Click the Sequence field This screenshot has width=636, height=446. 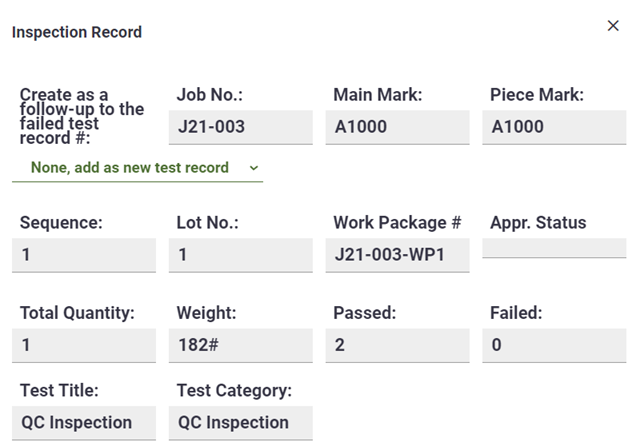(84, 255)
